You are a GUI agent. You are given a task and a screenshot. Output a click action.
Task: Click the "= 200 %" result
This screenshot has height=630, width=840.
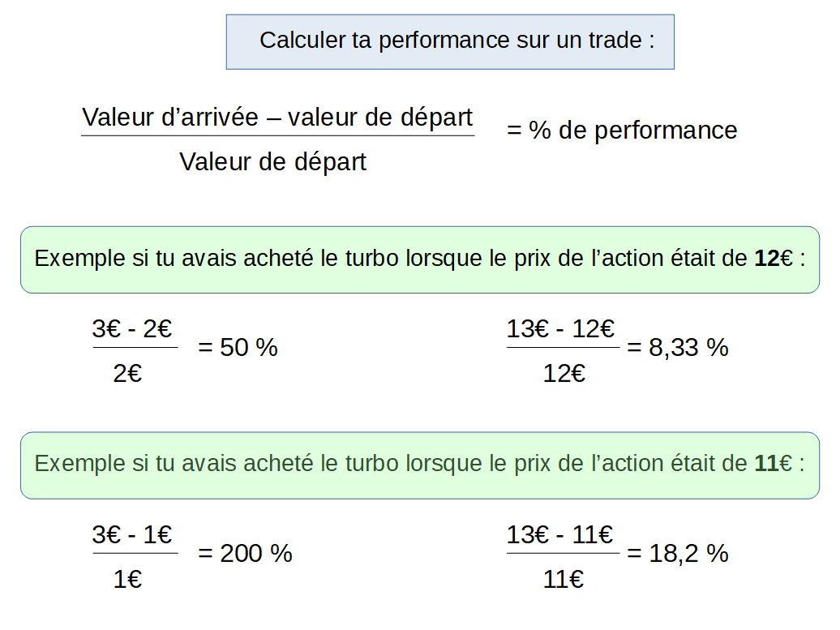[245, 554]
